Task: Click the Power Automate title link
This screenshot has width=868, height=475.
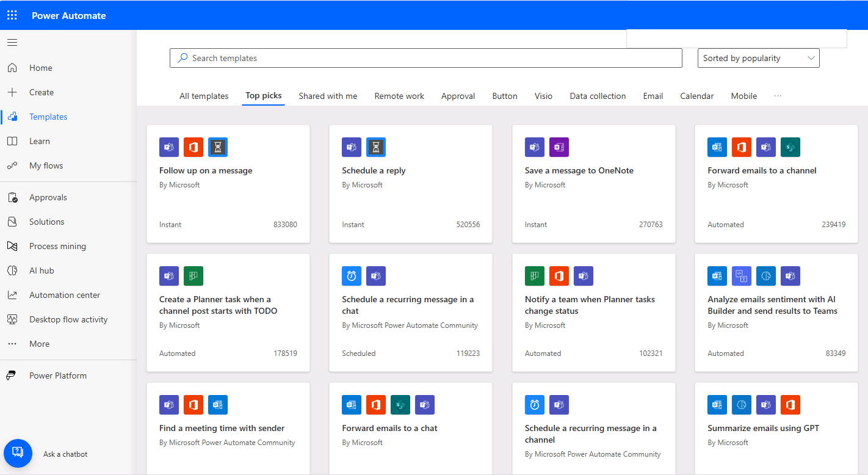Action: [x=69, y=15]
